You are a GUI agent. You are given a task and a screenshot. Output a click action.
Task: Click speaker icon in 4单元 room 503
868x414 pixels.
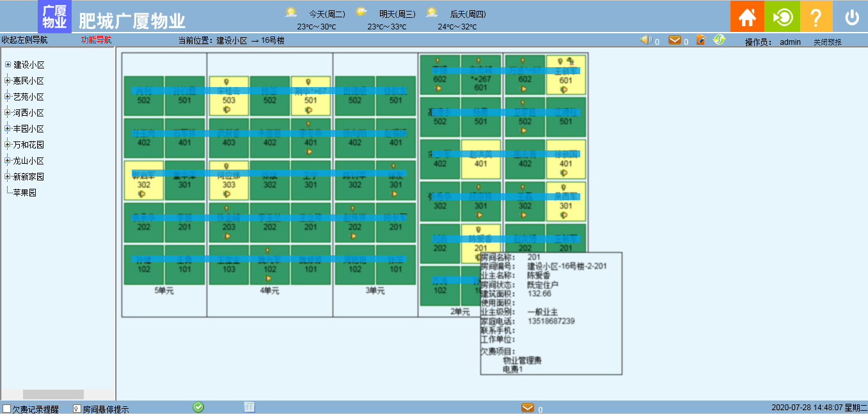pos(227,110)
